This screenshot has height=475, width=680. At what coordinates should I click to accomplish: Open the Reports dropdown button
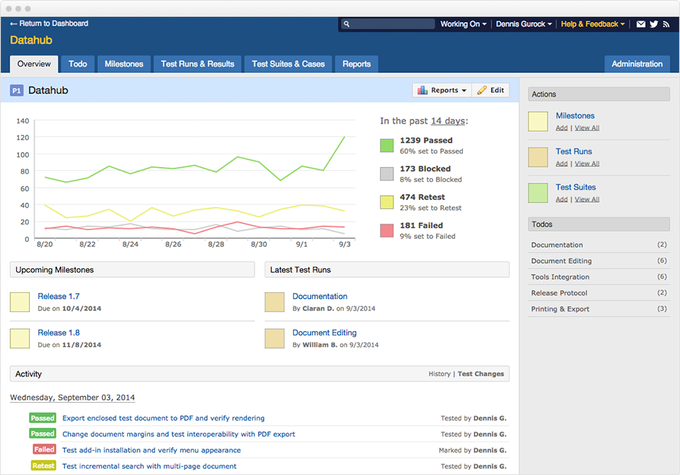441,90
